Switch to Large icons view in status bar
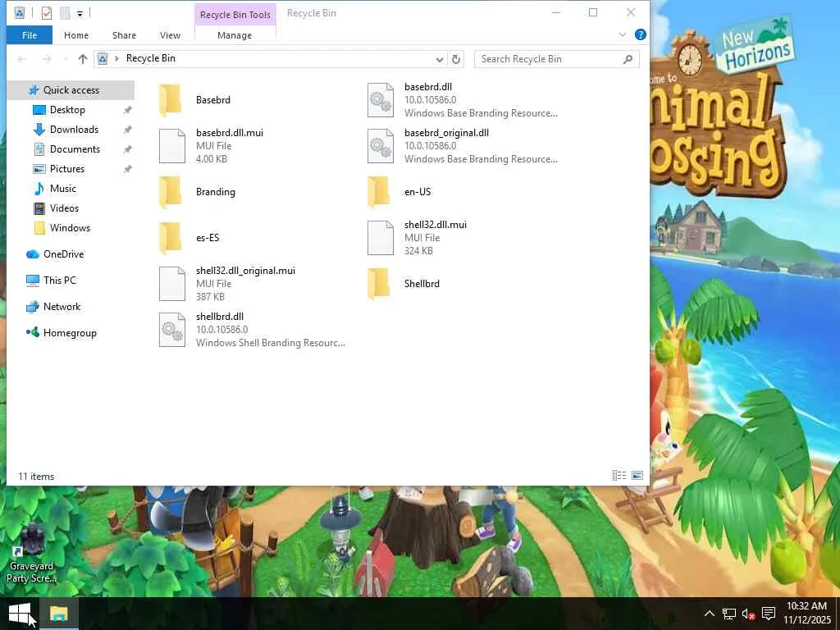The image size is (840, 630). click(x=637, y=475)
